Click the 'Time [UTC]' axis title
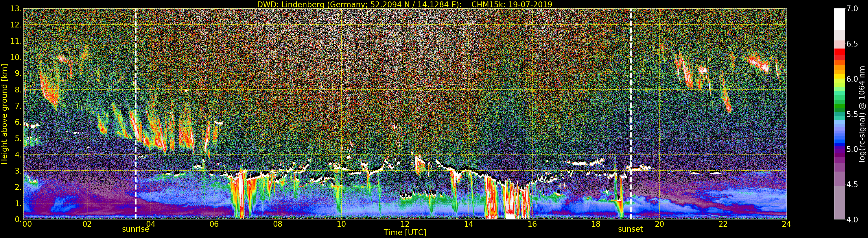This screenshot has height=238, width=868. tap(405, 233)
